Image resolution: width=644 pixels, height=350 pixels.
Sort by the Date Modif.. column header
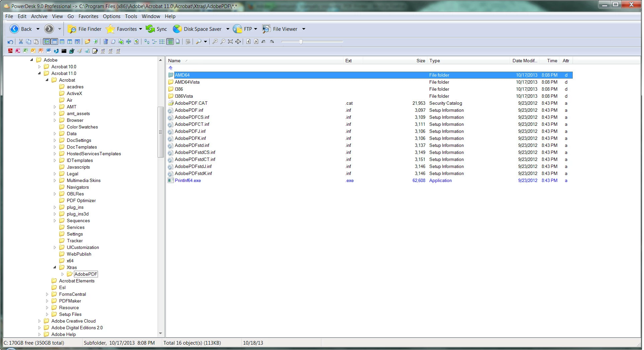tap(525, 61)
